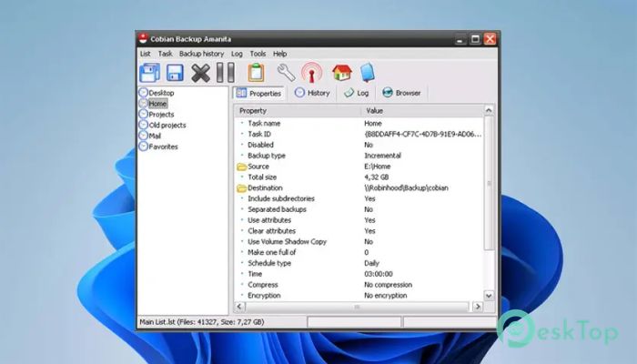Click the Backup type Incremental value
Viewport: 637px width, 364px height.
pyautogui.click(x=383, y=156)
